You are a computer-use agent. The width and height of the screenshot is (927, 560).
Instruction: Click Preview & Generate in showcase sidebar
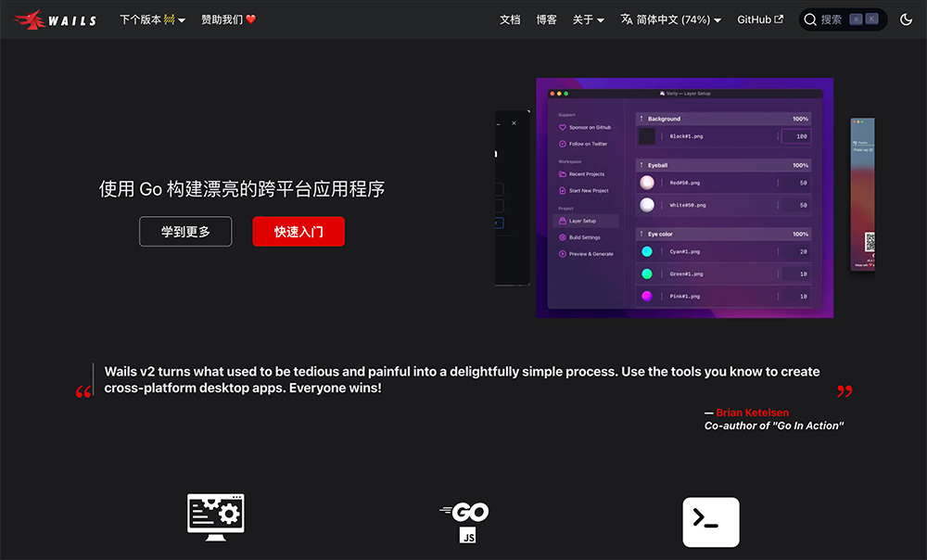click(586, 254)
